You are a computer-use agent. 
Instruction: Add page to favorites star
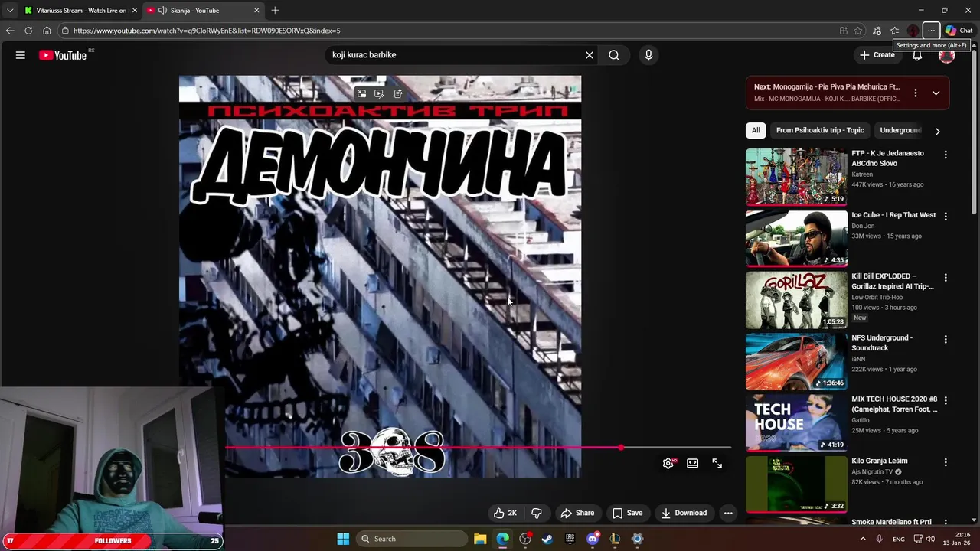coord(858,31)
